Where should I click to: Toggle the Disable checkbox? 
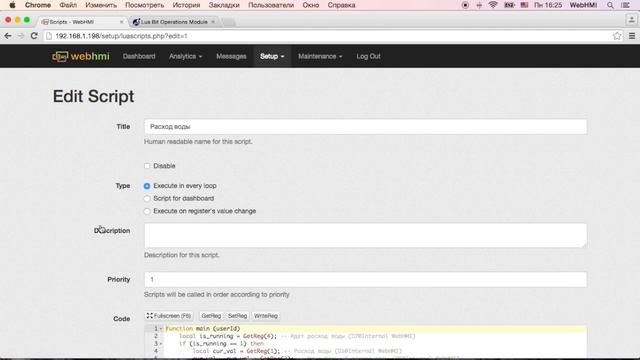tap(147, 166)
